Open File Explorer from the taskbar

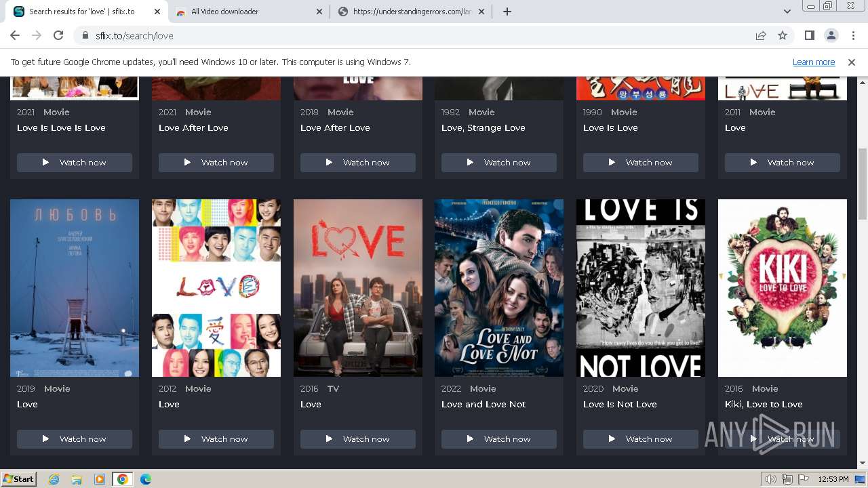(77, 479)
